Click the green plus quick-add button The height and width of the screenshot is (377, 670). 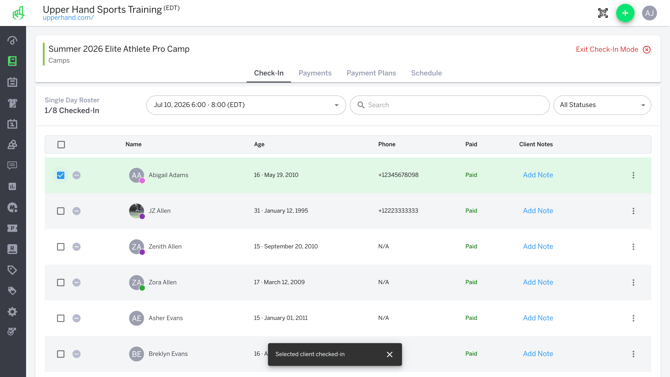(x=625, y=13)
